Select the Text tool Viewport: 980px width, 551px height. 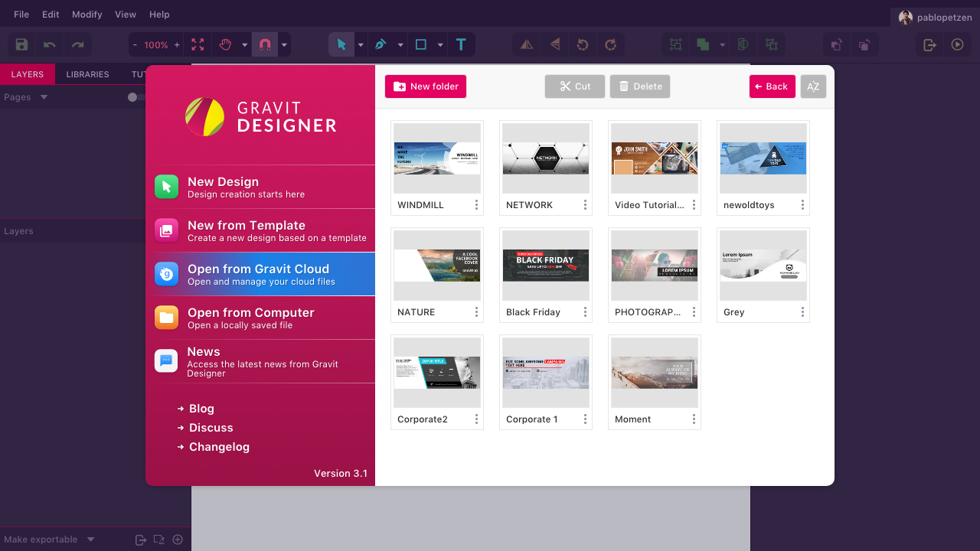point(461,45)
